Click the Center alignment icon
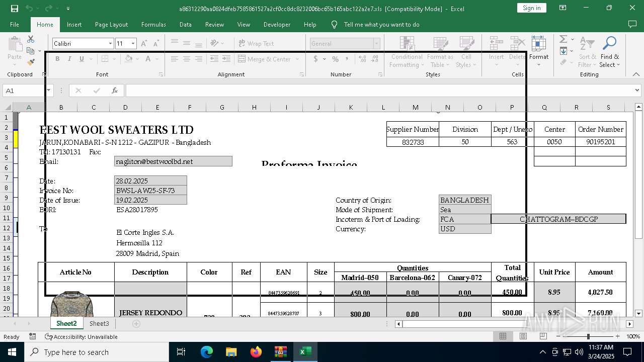 [x=187, y=59]
